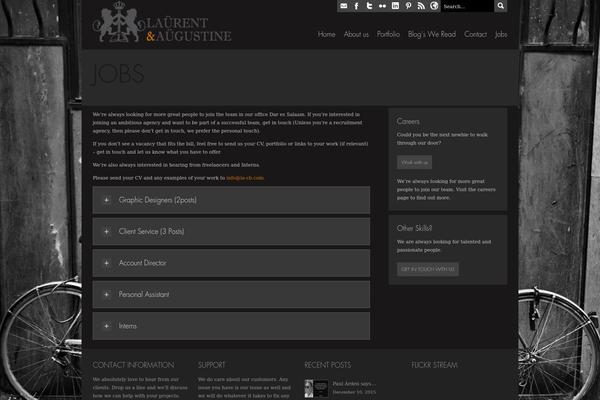Expand the Account Director section
The width and height of the screenshot is (600, 400).
pyautogui.click(x=231, y=263)
